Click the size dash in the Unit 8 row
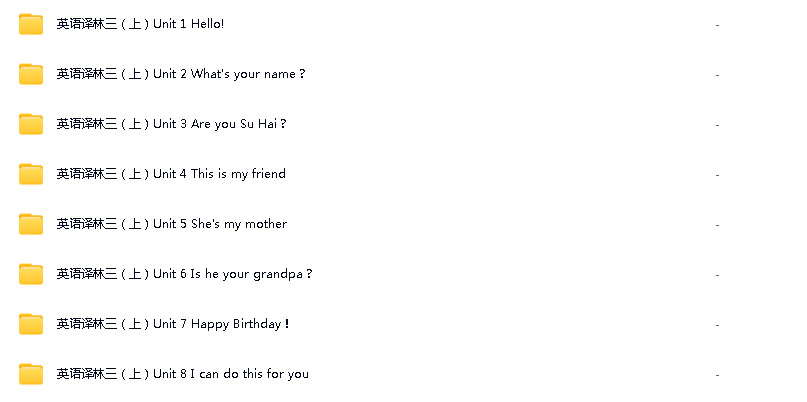 pos(717,374)
